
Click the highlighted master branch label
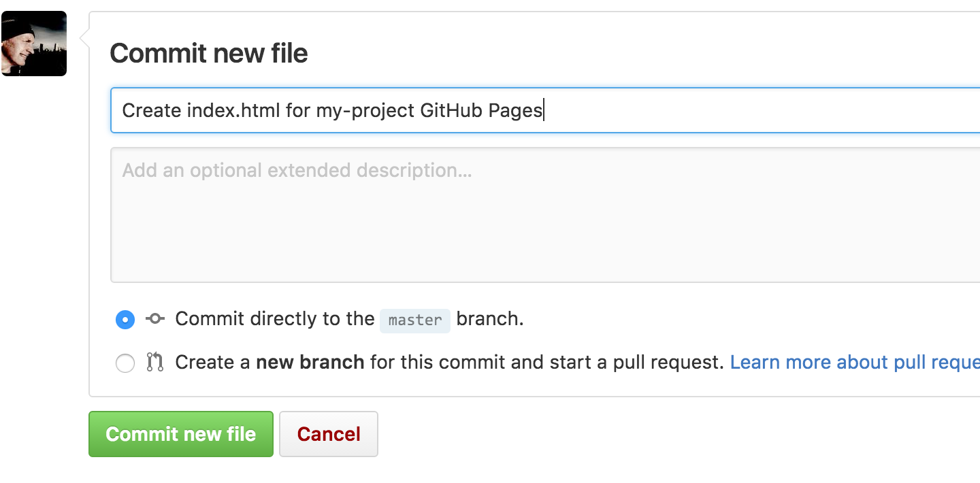click(415, 320)
